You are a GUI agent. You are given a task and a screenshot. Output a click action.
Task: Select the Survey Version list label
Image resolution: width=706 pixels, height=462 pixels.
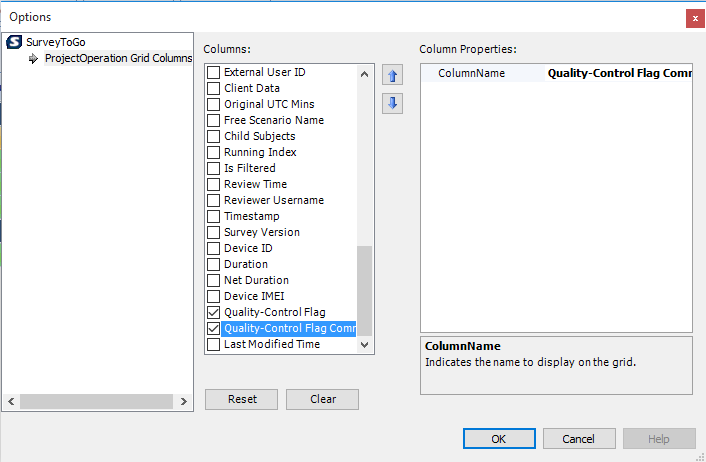tap(262, 232)
